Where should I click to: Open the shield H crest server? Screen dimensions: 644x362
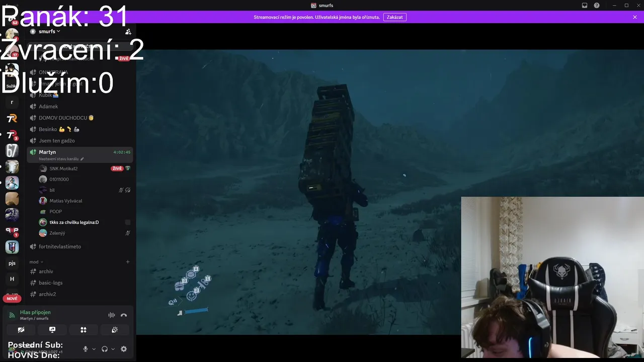12,247
